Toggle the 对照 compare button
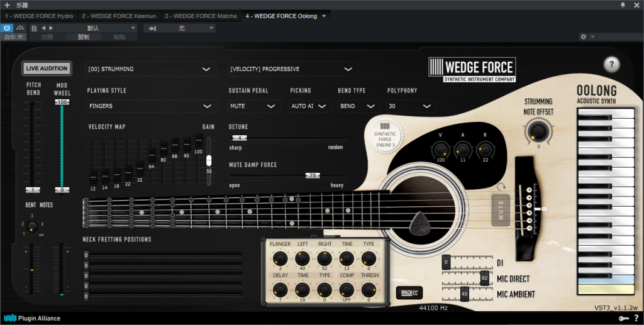The width and height of the screenshot is (644, 325). point(47,37)
